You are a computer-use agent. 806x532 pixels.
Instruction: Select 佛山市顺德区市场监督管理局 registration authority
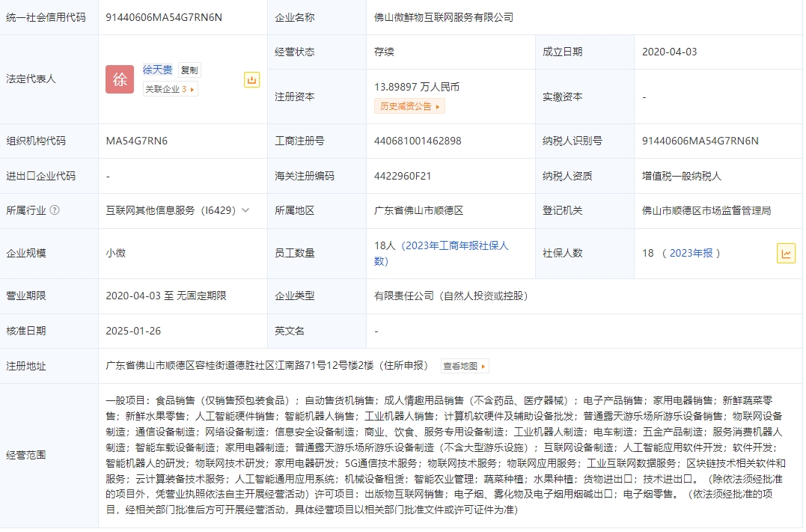coord(706,210)
